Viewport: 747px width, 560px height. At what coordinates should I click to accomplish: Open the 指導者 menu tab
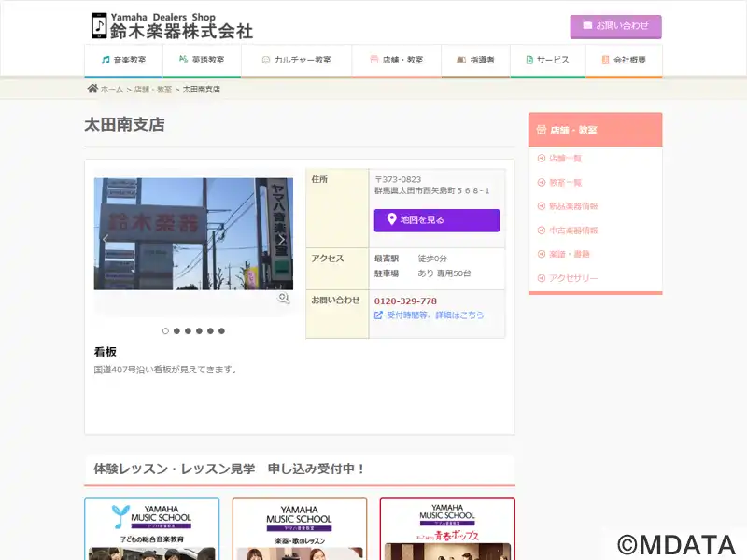[475, 61]
